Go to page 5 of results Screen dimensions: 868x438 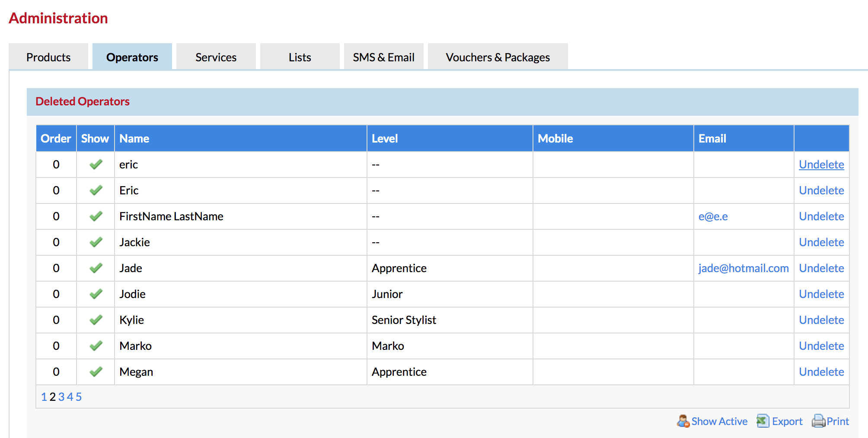pyautogui.click(x=79, y=397)
